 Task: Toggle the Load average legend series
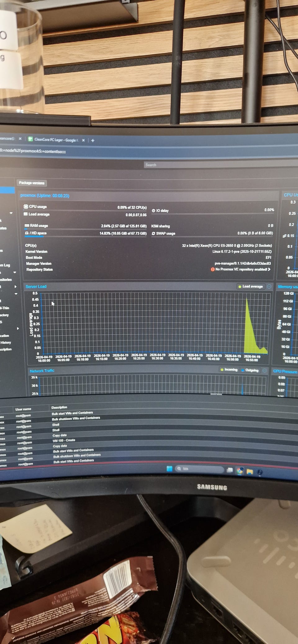coord(251,286)
